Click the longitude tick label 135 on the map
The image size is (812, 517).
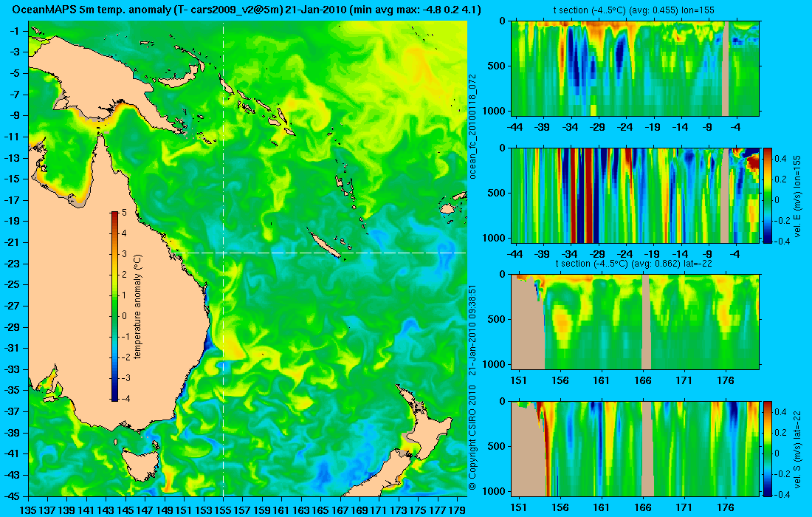(27, 510)
